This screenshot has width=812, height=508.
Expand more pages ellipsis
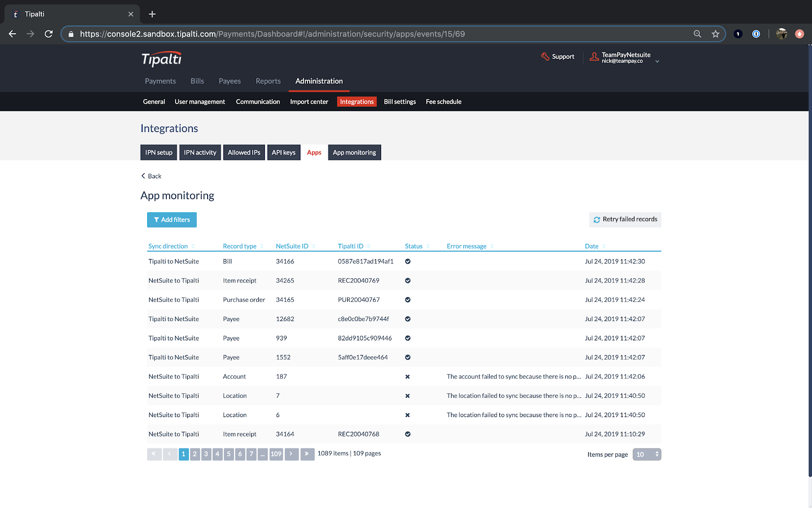click(263, 454)
